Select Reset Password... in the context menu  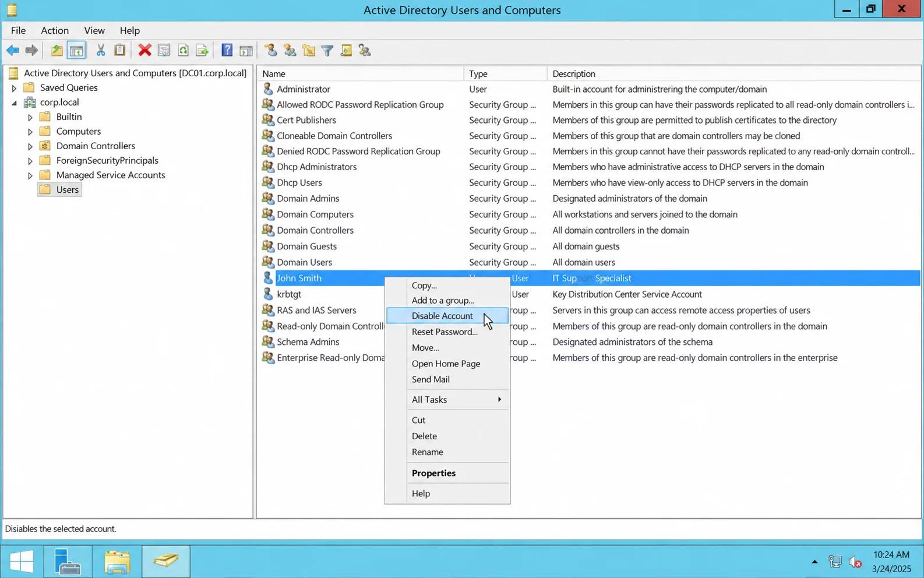point(447,332)
